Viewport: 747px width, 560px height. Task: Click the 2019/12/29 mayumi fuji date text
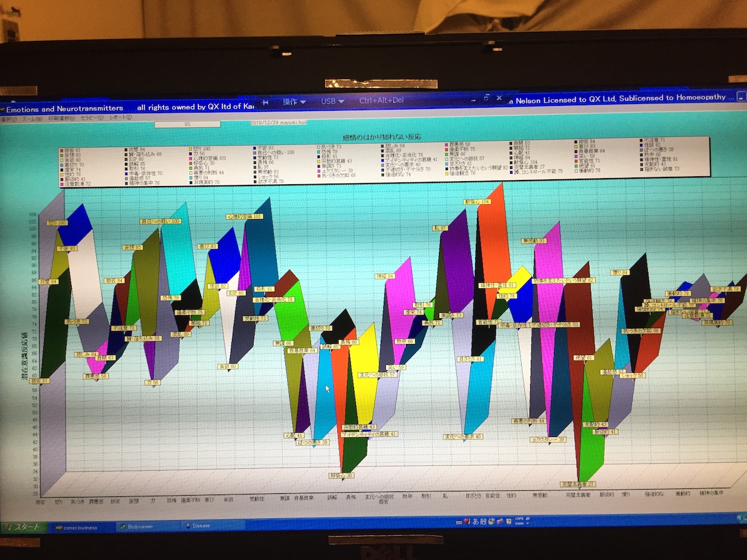(x=279, y=122)
